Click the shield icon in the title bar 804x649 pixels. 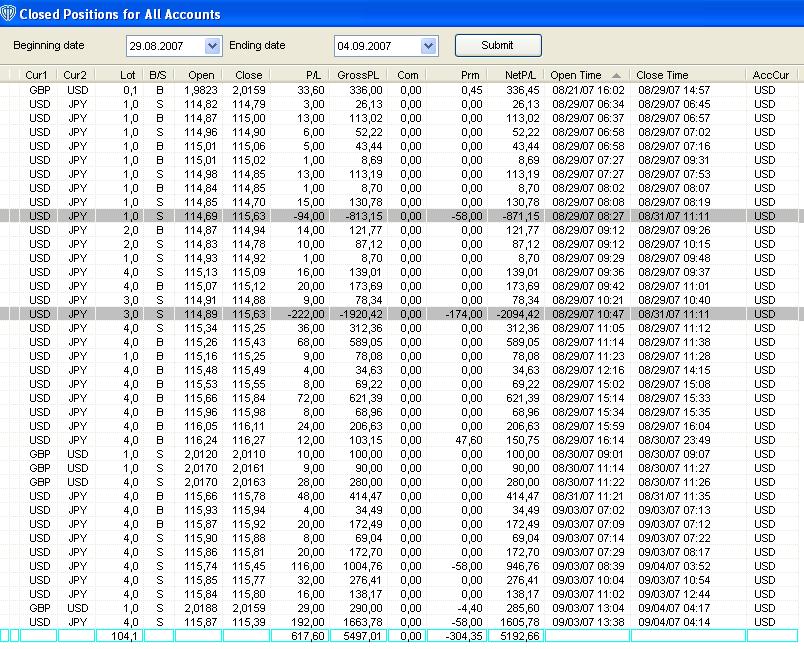[x=10, y=14]
